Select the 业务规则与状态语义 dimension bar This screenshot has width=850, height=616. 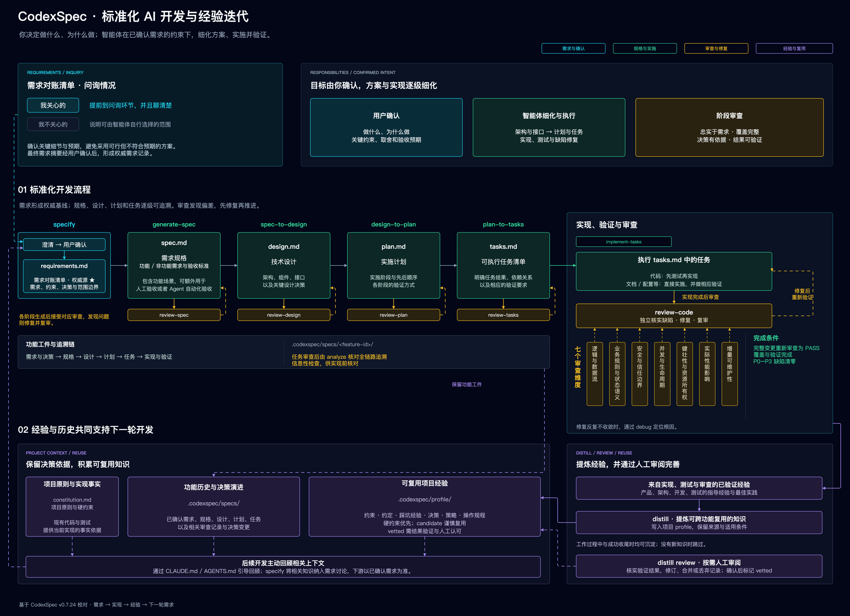pos(617,374)
